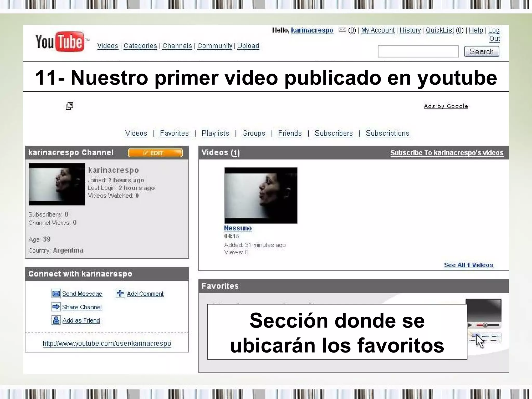
Task: Click the Add Comment plus icon
Action: (120, 293)
